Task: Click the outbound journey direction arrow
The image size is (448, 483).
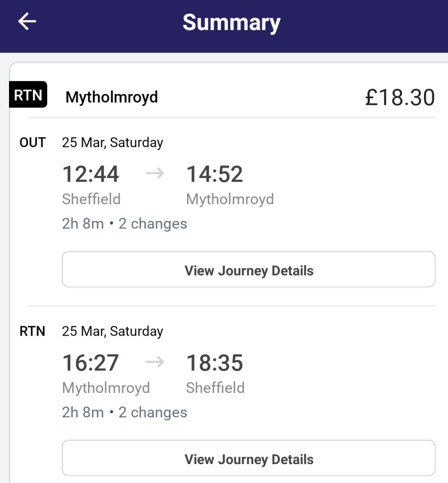Action: tap(155, 174)
